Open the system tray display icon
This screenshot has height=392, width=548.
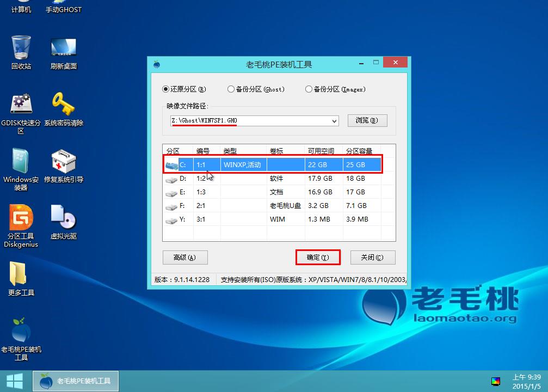coord(496,381)
